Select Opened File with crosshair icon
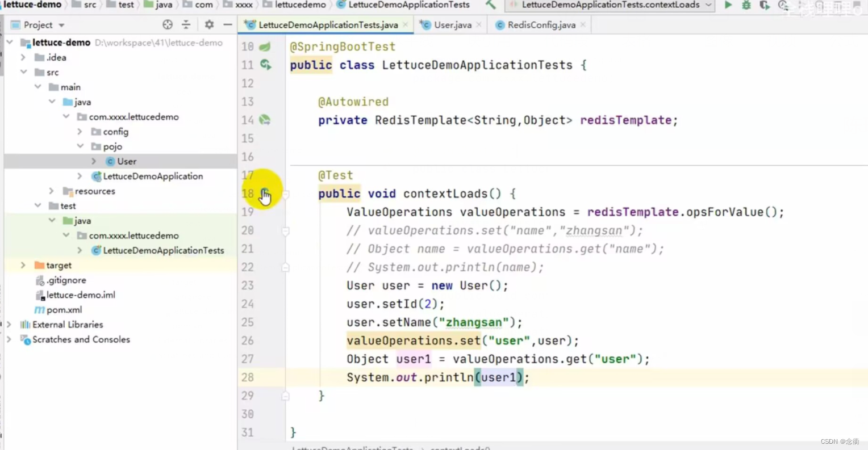The width and height of the screenshot is (868, 450). tap(168, 24)
